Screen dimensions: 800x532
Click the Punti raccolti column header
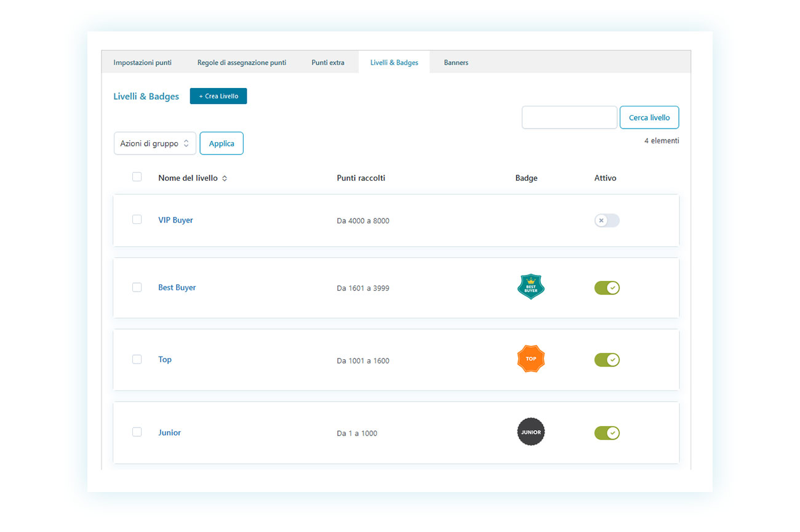361,178
